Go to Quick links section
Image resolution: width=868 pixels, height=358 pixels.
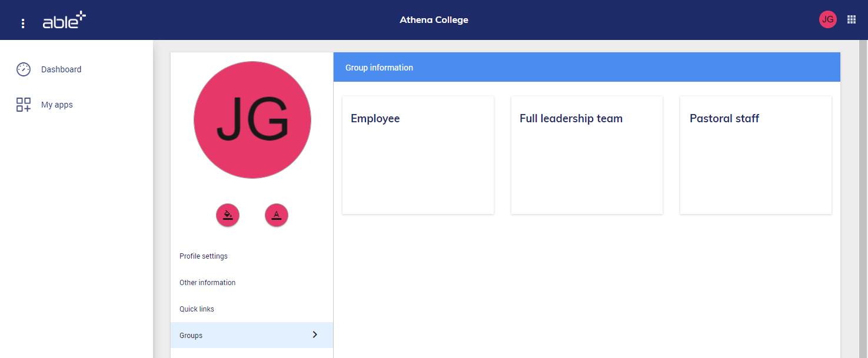[x=197, y=309]
